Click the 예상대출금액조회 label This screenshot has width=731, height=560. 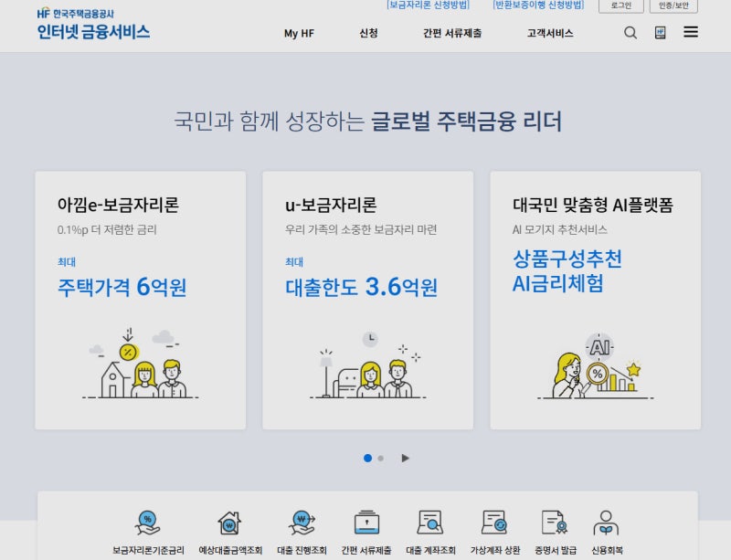(x=230, y=550)
